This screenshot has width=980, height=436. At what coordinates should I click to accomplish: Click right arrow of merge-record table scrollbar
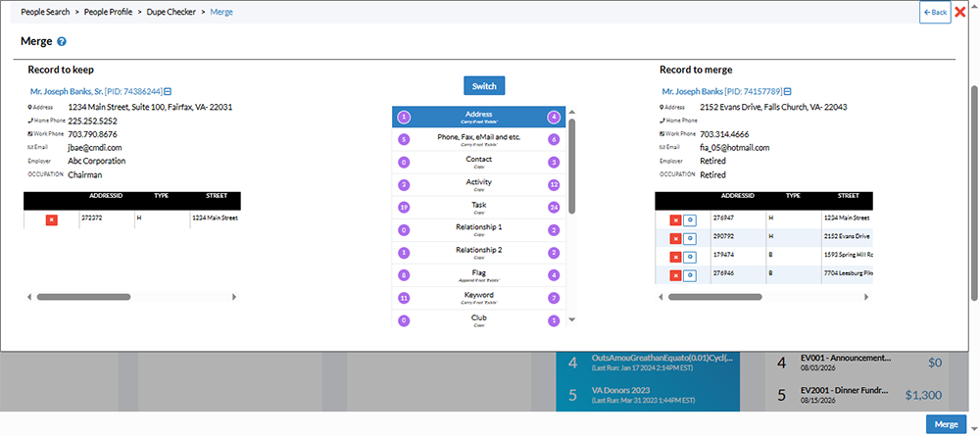867,297
